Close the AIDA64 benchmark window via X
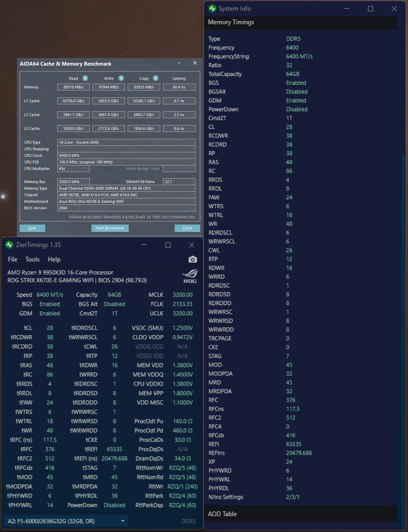This screenshot has width=408, height=532. tap(195, 63)
